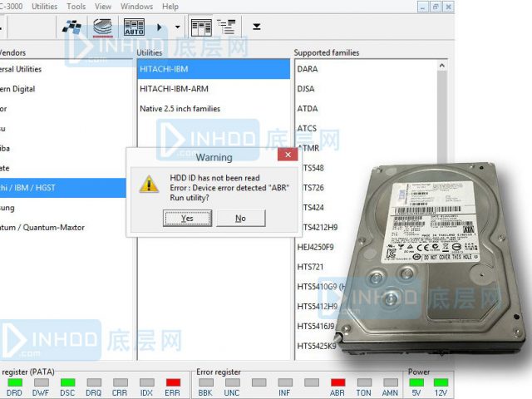
Task: Open the Tools menu
Action: (76, 7)
